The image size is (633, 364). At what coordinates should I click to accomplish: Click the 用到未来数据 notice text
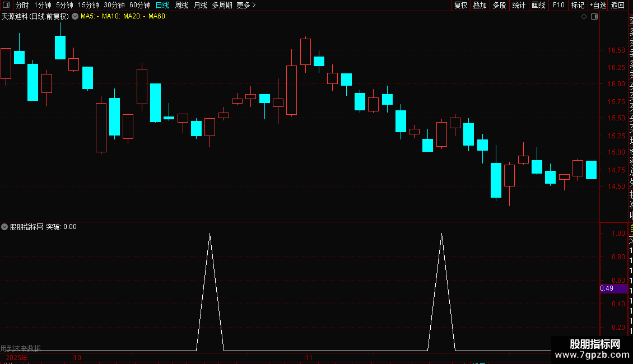21,348
